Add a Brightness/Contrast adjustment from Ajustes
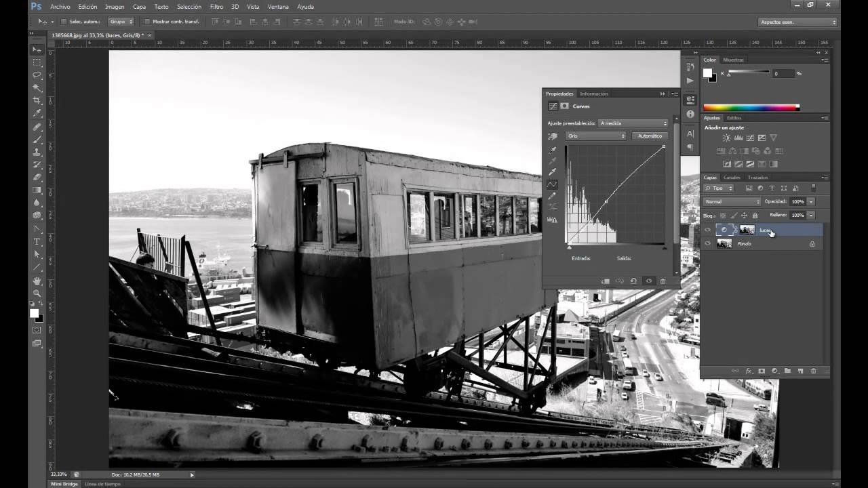 point(727,138)
